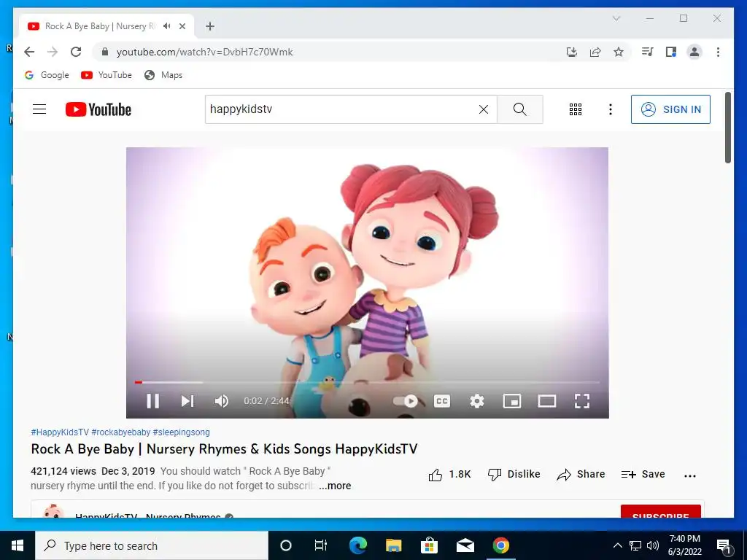Open Chrome side panel
747x560 pixels.
coord(671,52)
